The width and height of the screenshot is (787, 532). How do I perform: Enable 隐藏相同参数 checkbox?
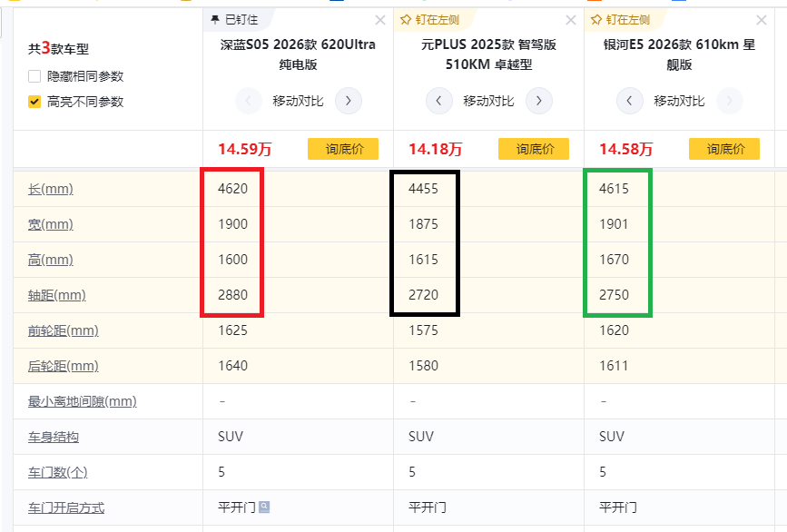point(34,76)
